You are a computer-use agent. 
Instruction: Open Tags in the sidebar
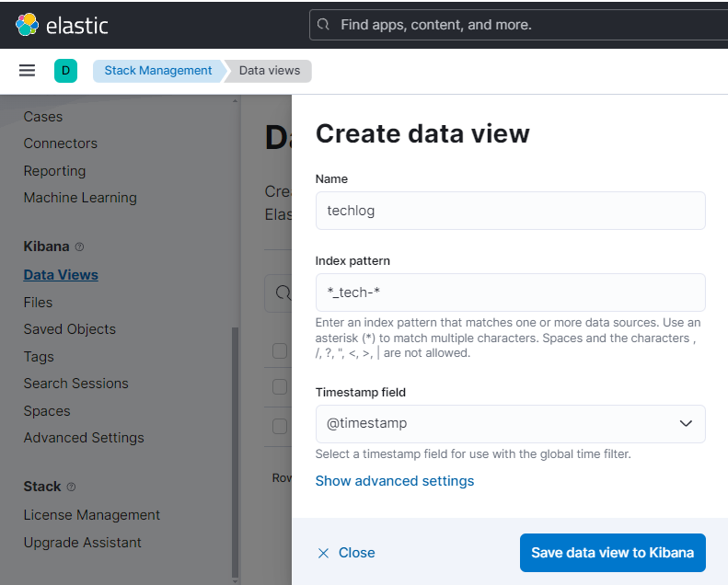click(39, 357)
